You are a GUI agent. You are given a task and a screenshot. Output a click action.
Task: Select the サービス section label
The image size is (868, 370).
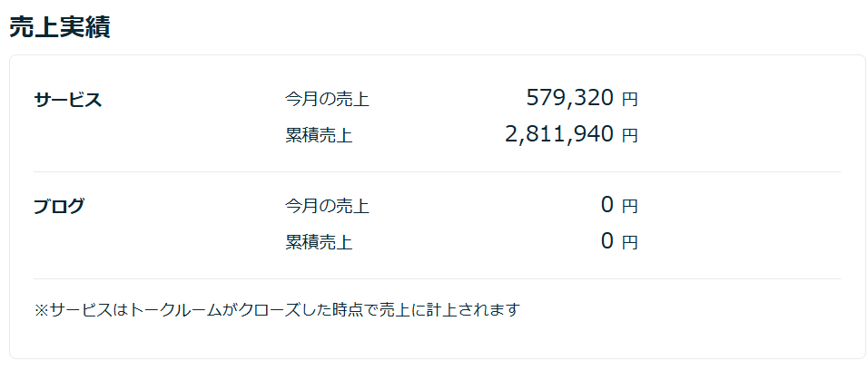click(x=68, y=101)
